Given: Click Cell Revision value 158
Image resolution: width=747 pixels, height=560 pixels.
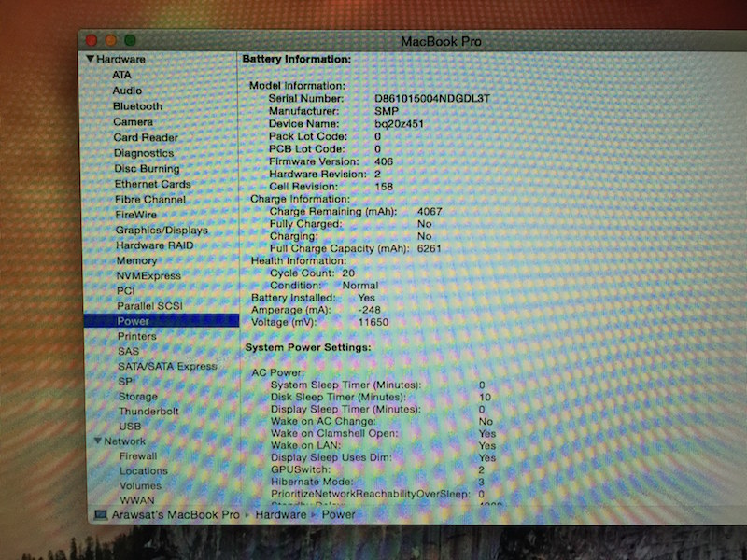Looking at the screenshot, I should (x=384, y=187).
